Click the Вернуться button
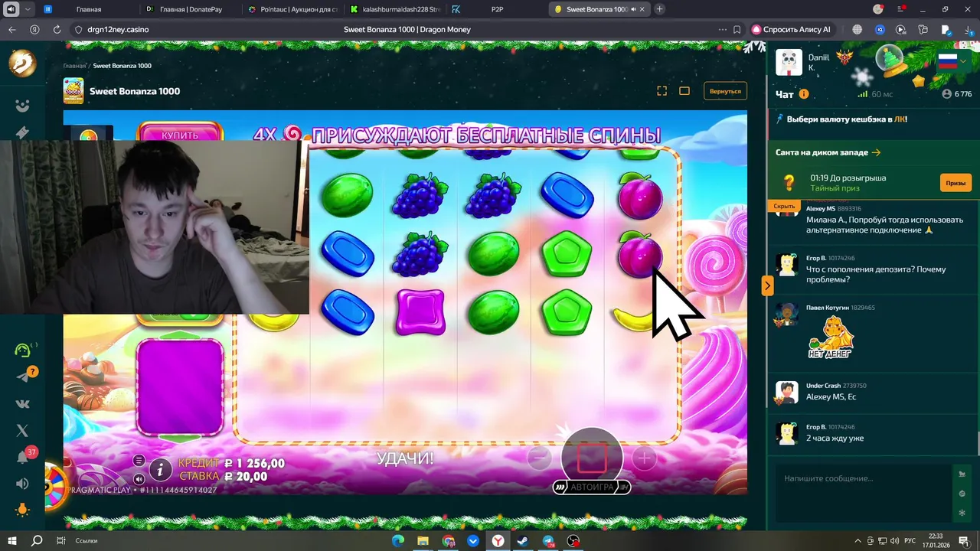Viewport: 980px width, 551px height. [725, 91]
